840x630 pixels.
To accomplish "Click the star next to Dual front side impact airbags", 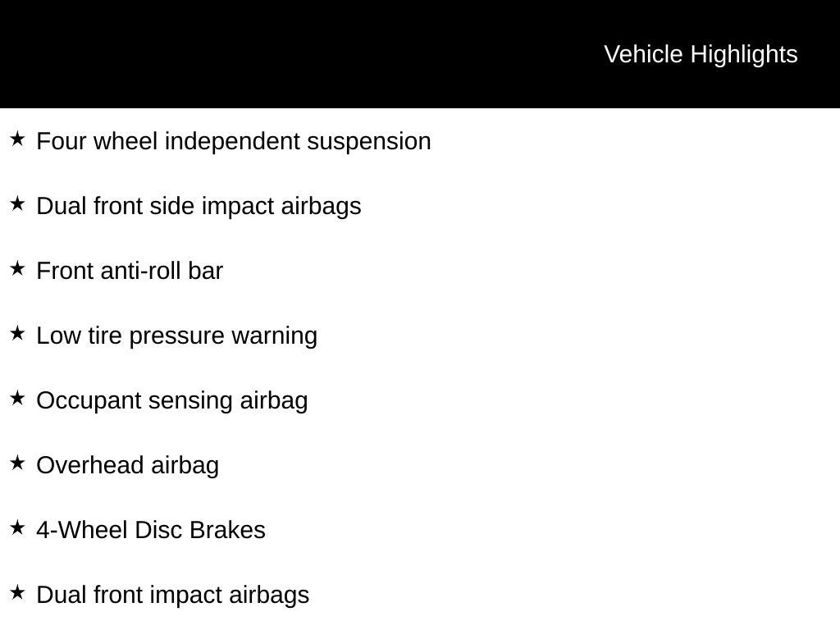I will point(17,204).
